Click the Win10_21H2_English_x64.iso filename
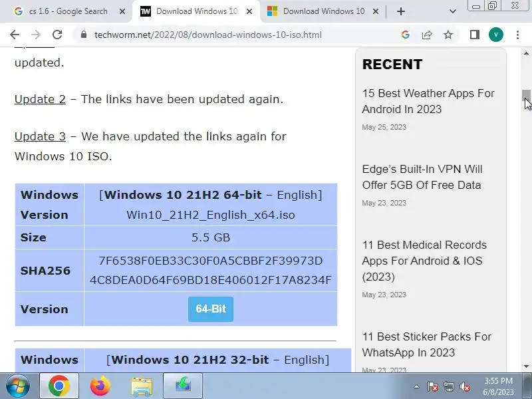This screenshot has width=532, height=399. tap(211, 215)
